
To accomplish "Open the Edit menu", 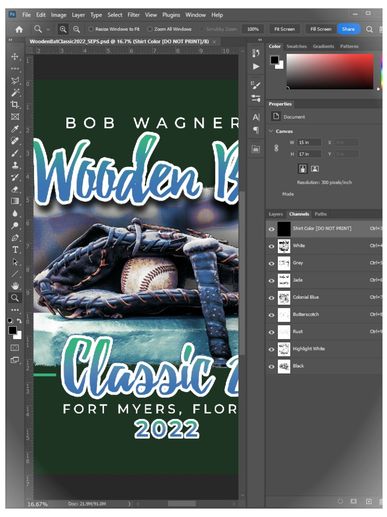I will point(41,15).
